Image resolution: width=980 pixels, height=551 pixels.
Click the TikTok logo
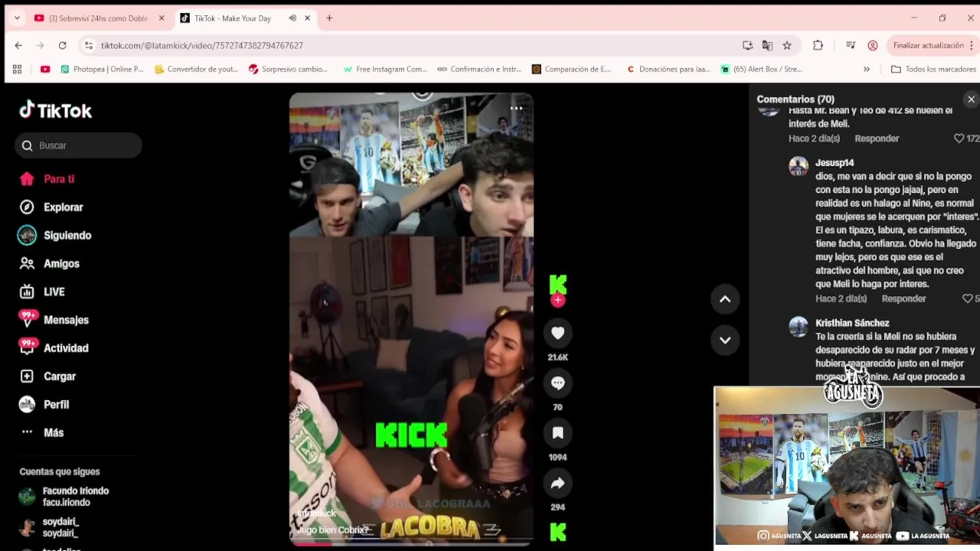pos(55,111)
